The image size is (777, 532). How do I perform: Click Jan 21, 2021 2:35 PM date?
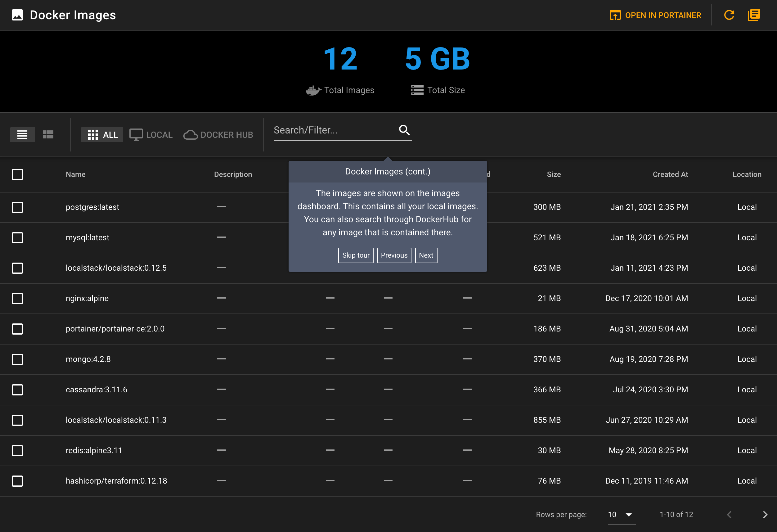[649, 207]
